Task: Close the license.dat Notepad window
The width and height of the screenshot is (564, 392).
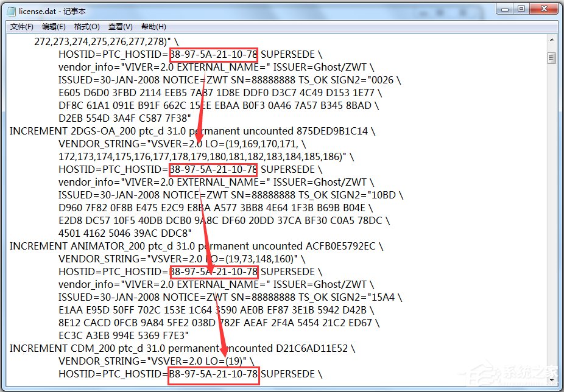Action: tap(545, 9)
